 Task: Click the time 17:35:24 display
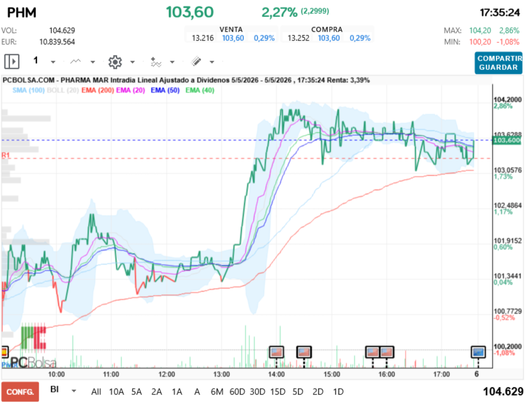[x=500, y=13]
